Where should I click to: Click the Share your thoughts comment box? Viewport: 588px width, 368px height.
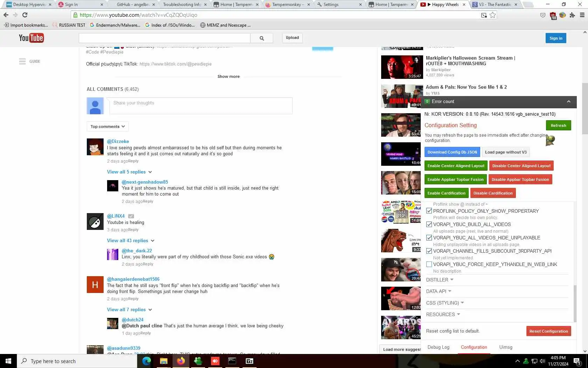point(201,105)
